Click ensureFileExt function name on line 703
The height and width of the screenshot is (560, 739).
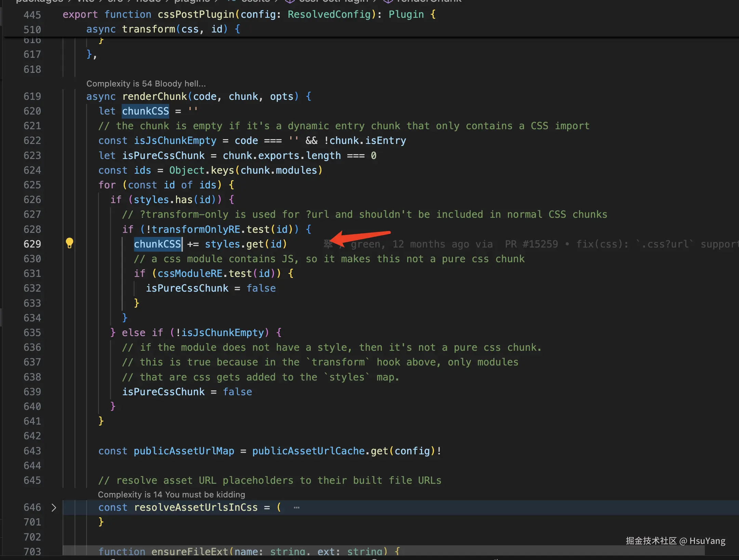pos(189,551)
